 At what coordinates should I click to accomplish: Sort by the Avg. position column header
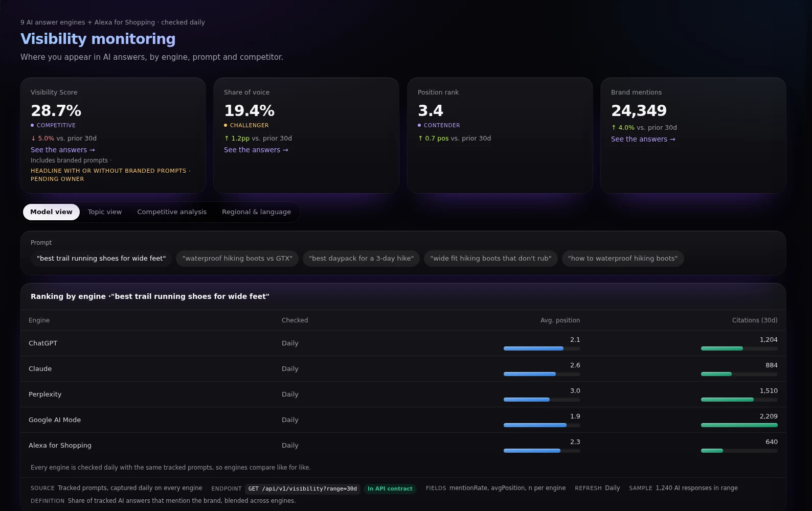(x=560, y=320)
